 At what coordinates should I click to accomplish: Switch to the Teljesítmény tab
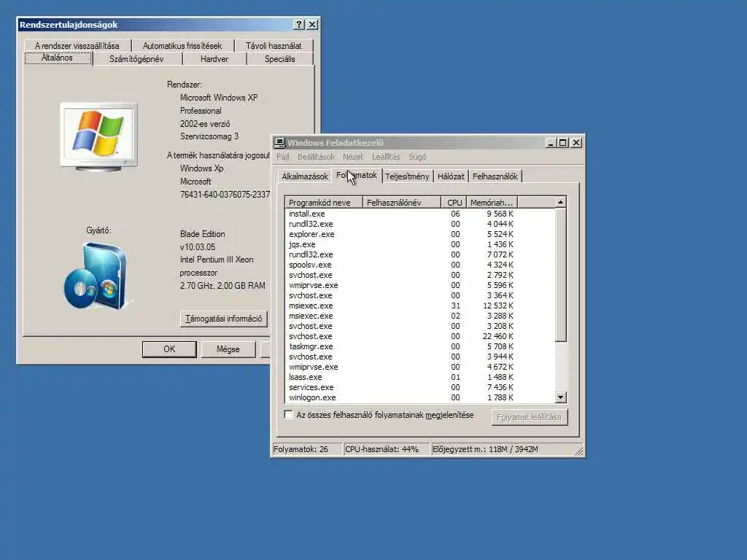[407, 176]
